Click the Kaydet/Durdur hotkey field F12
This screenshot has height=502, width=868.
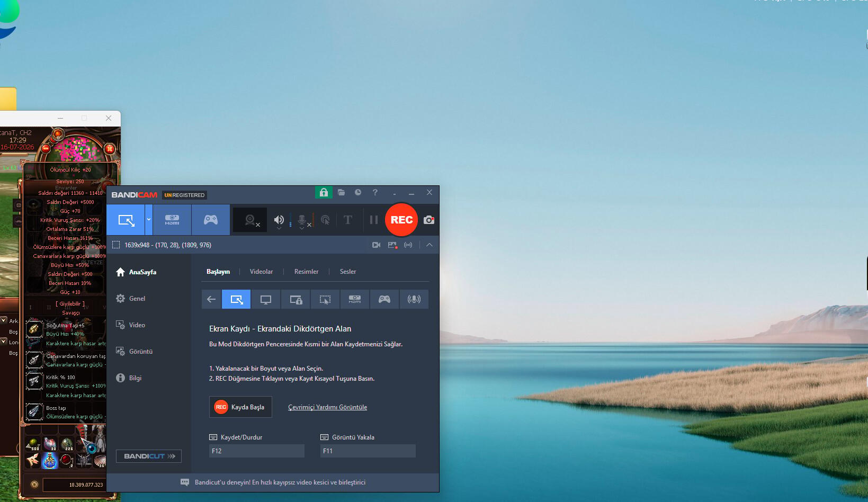[257, 451]
